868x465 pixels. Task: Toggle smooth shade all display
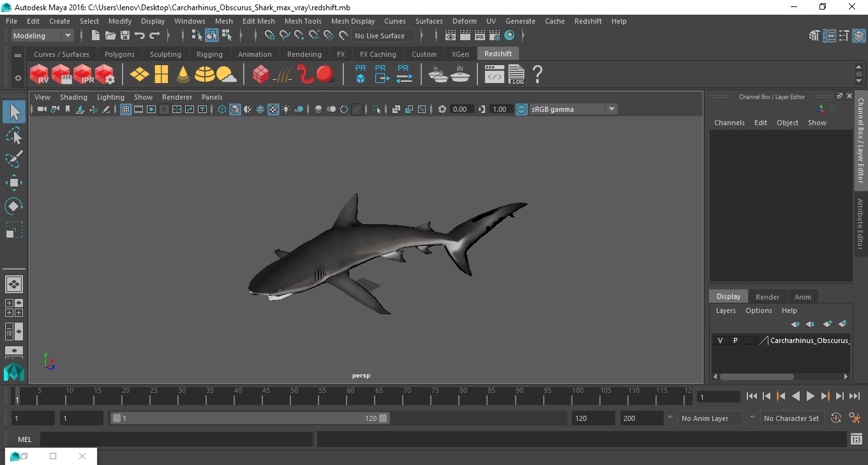pos(235,109)
